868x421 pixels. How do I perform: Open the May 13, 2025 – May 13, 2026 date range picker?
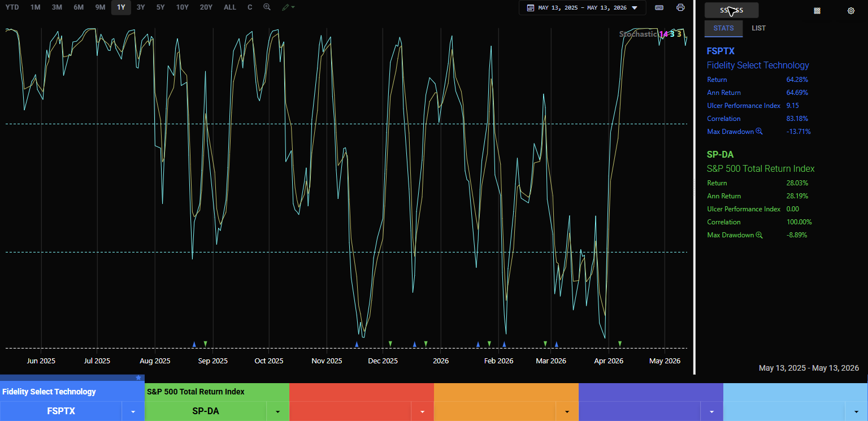point(582,8)
